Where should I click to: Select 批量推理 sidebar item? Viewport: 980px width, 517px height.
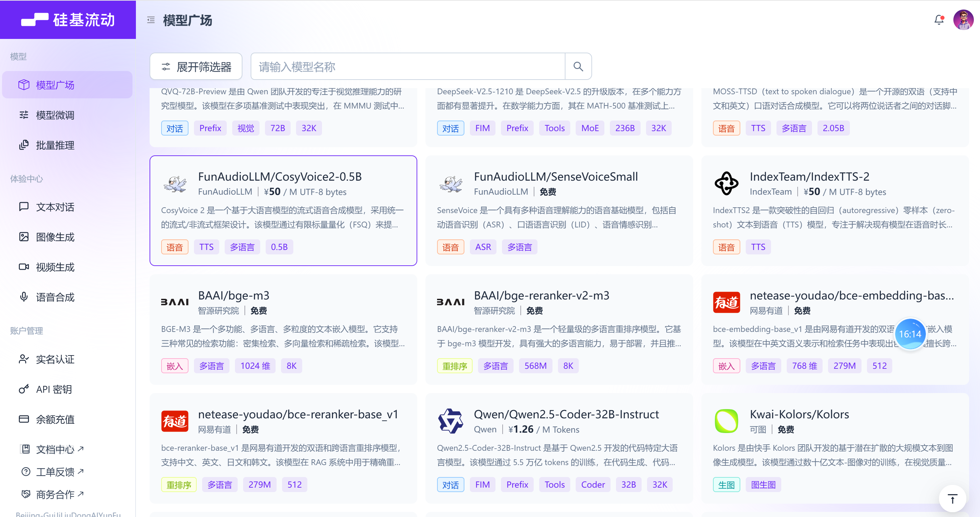[x=55, y=145]
